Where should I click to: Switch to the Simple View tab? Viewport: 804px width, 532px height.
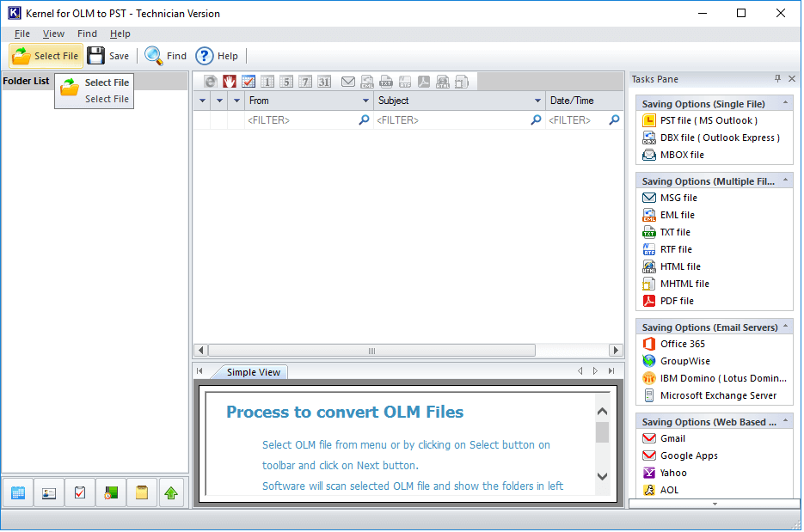pos(254,372)
